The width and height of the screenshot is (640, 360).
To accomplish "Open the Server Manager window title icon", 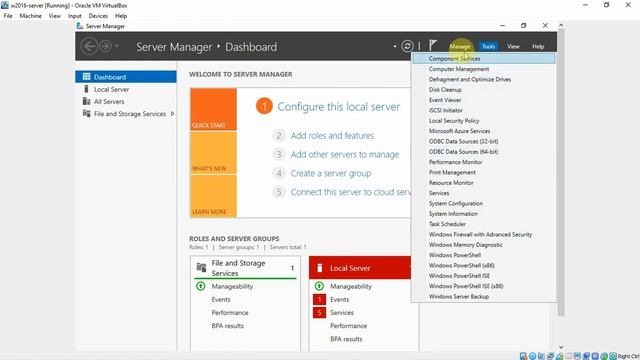I will click(x=80, y=26).
